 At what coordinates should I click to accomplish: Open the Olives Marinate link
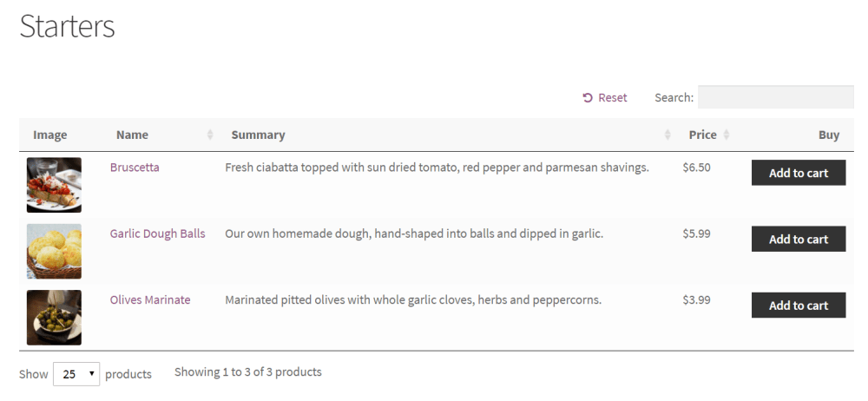coord(150,300)
